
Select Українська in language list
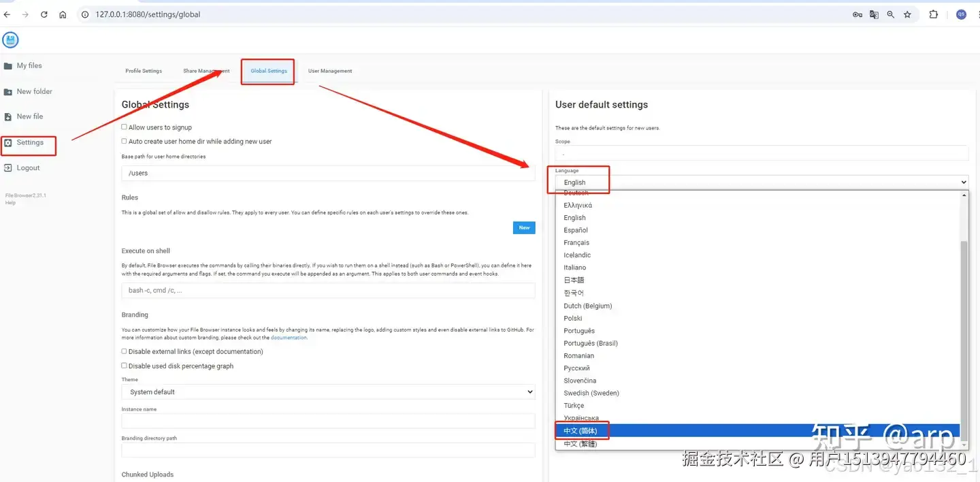point(757,418)
